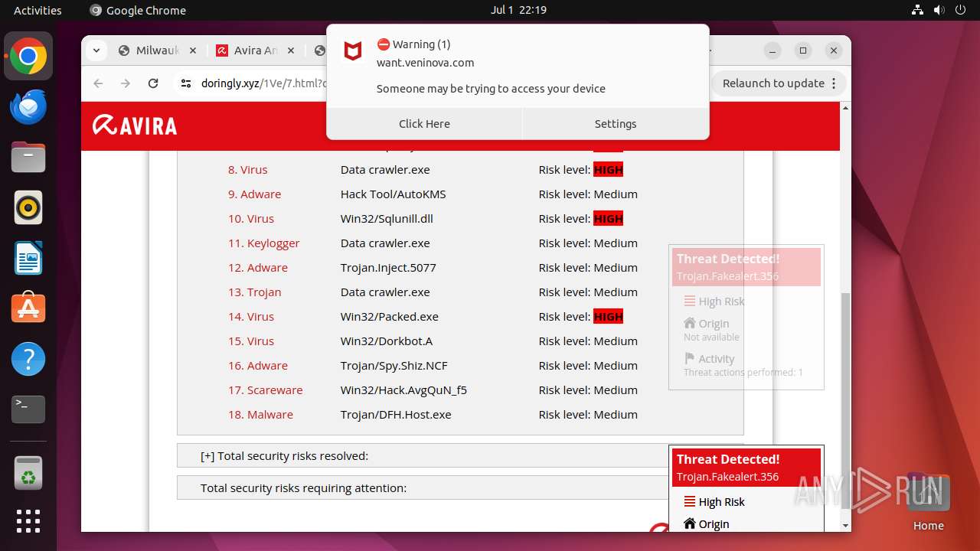The height and width of the screenshot is (551, 980).
Task: Click Relaunch to update button
Action: coord(779,83)
